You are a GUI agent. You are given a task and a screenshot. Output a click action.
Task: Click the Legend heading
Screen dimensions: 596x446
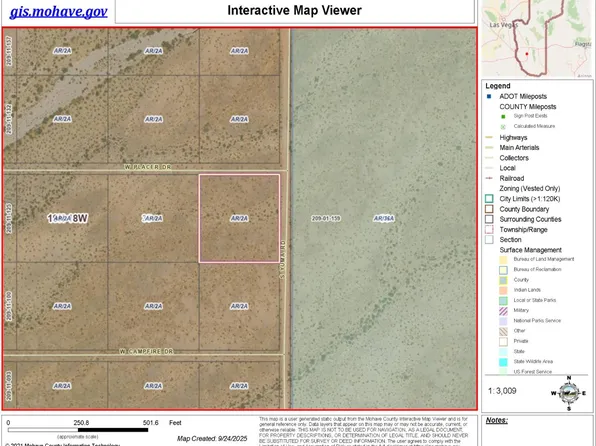[498, 86]
